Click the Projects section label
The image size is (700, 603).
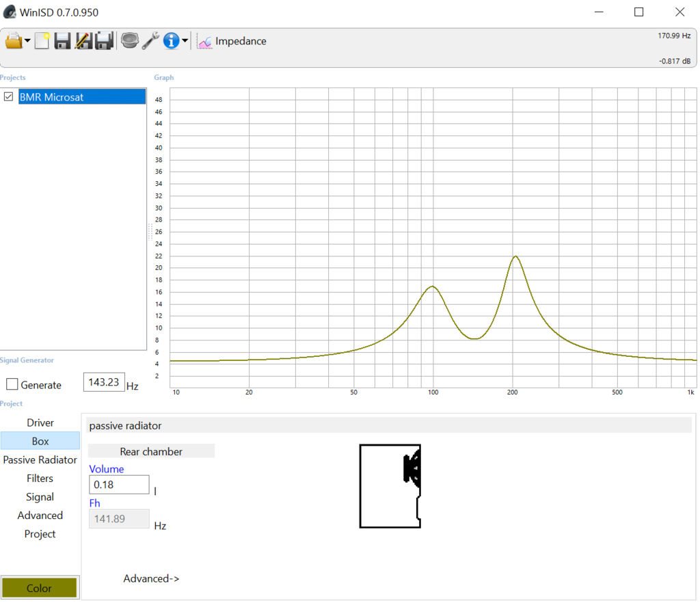[13, 77]
